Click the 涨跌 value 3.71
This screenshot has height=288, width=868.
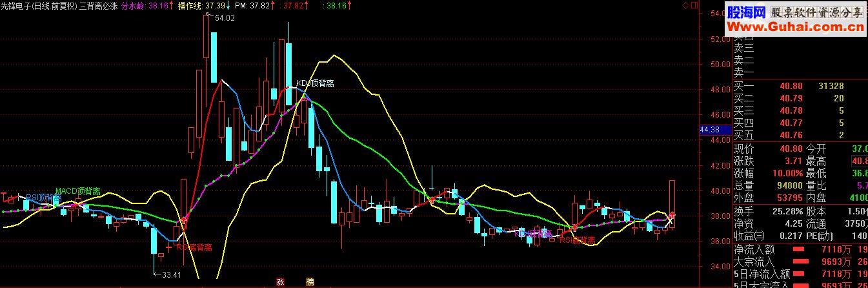[x=793, y=161]
